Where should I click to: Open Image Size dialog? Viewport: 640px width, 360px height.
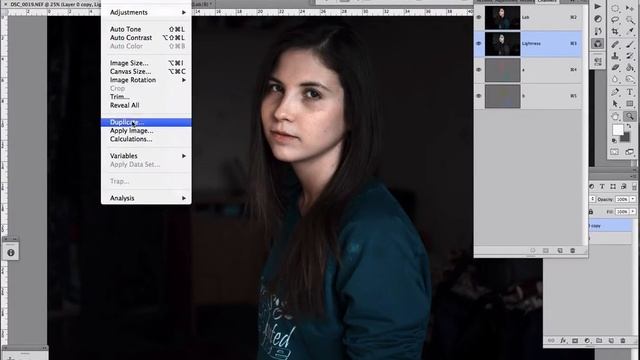click(146, 63)
